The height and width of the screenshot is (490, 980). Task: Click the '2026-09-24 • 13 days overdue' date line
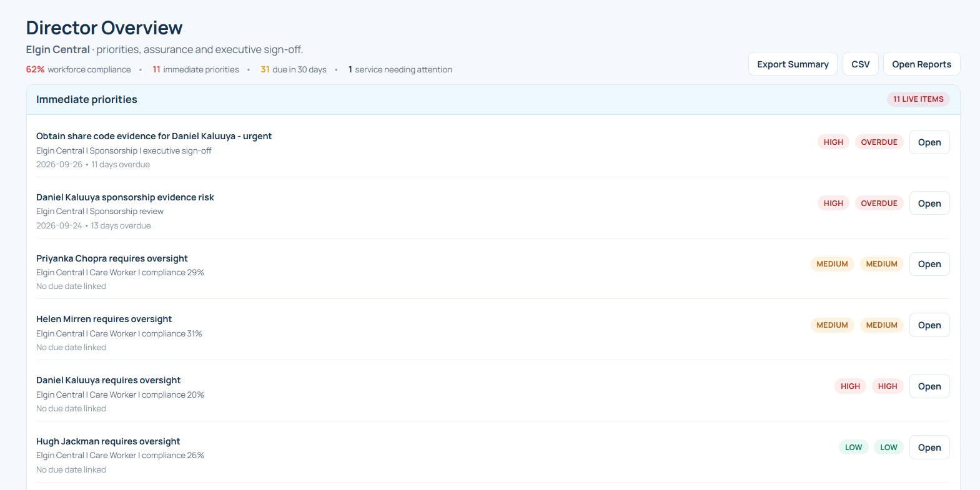point(94,226)
